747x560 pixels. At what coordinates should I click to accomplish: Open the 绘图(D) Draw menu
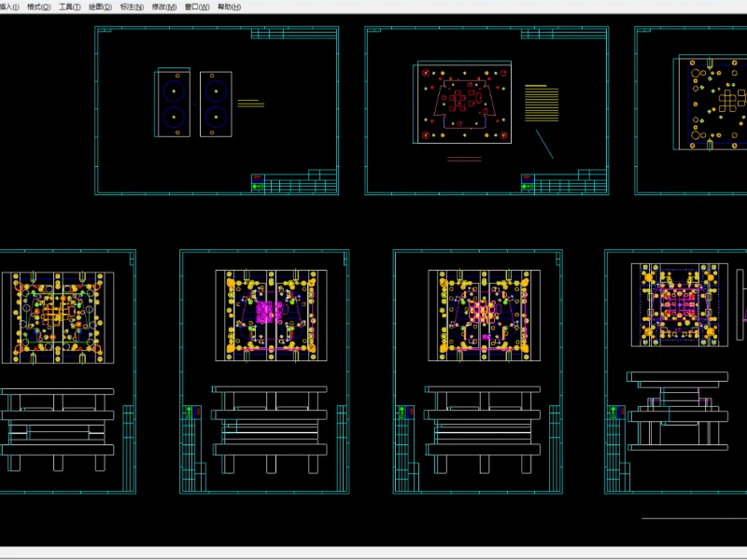pos(100,7)
